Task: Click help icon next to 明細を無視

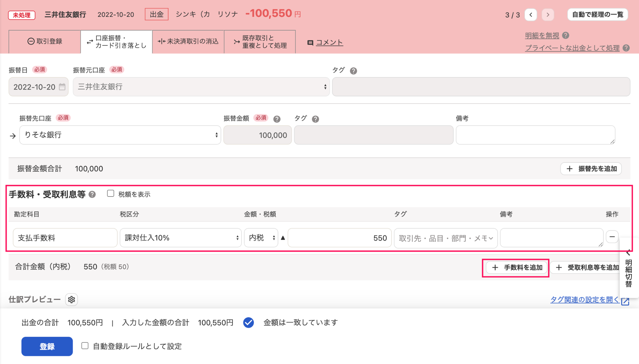Action: (566, 36)
